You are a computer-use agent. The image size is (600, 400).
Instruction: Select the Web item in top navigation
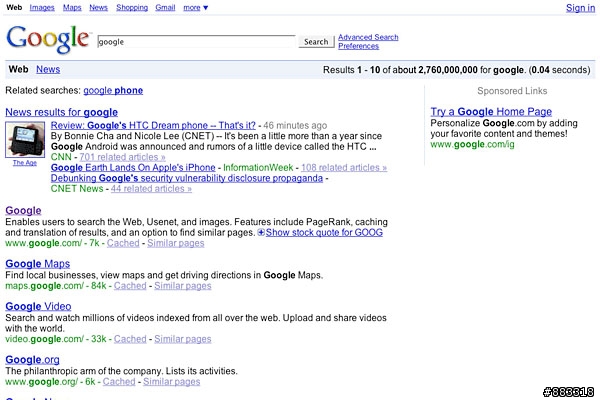pyautogui.click(x=14, y=7)
